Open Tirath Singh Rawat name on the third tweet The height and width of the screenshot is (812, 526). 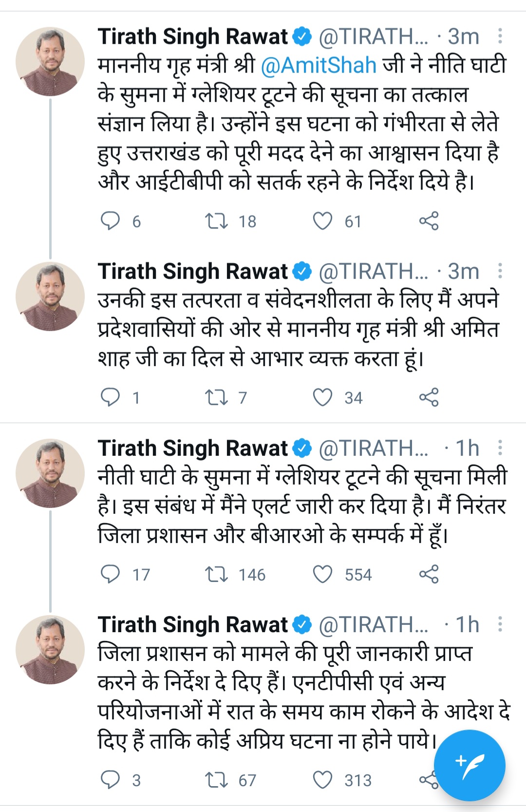(x=193, y=448)
